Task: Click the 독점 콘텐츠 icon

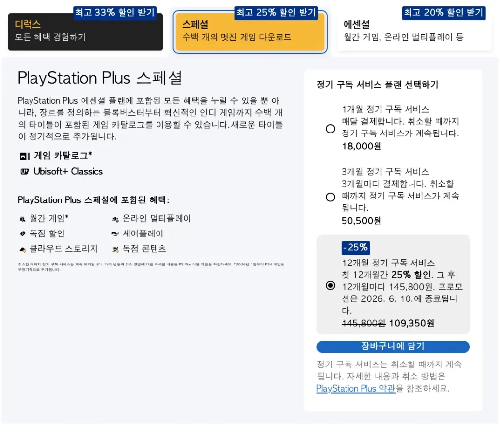Action: pos(115,249)
